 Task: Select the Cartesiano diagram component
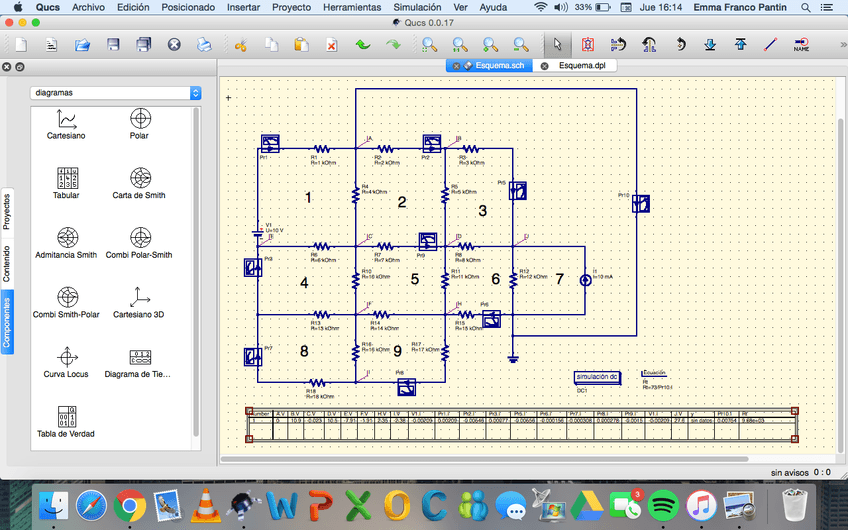coord(67,124)
